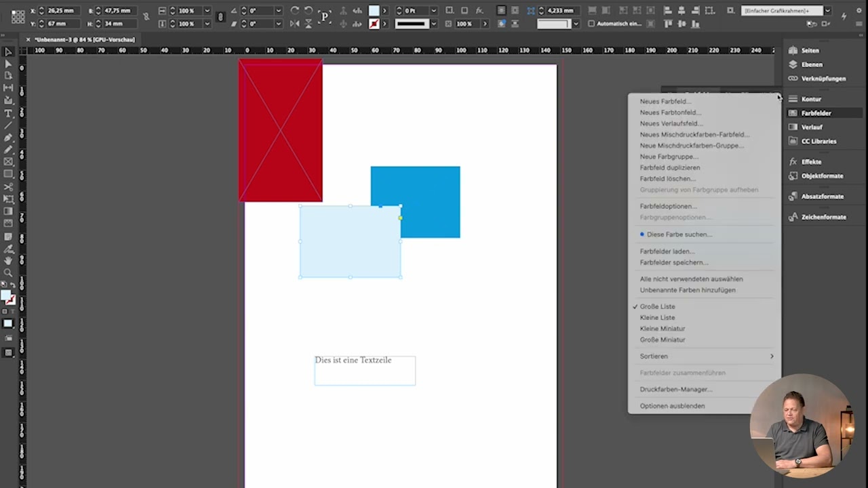Rotate 90° counter-clockwise icon
This screenshot has height=488, width=868.
309,11
